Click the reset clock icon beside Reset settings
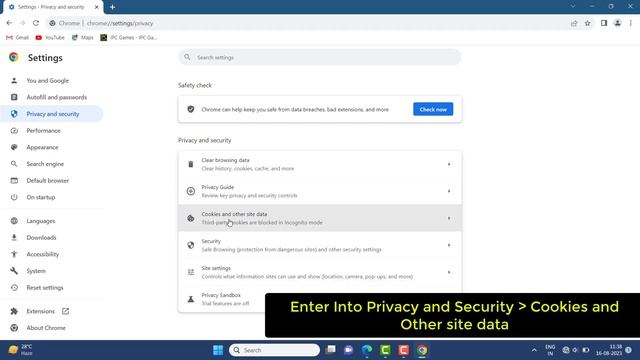The height and width of the screenshot is (360, 640). [14, 288]
